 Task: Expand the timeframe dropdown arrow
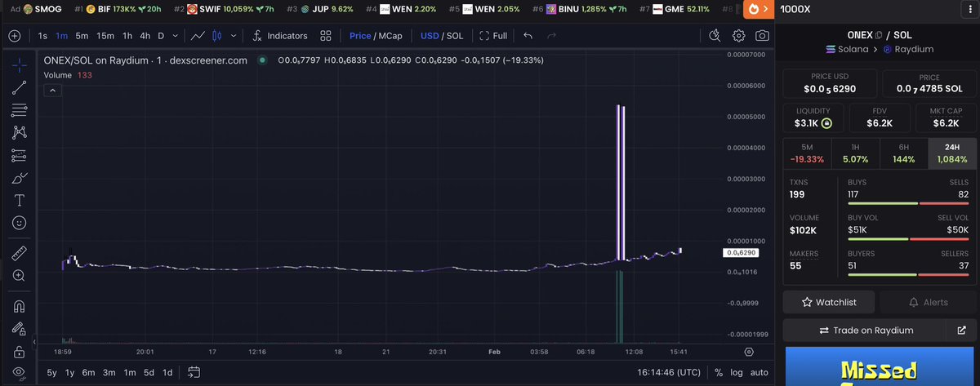click(176, 36)
